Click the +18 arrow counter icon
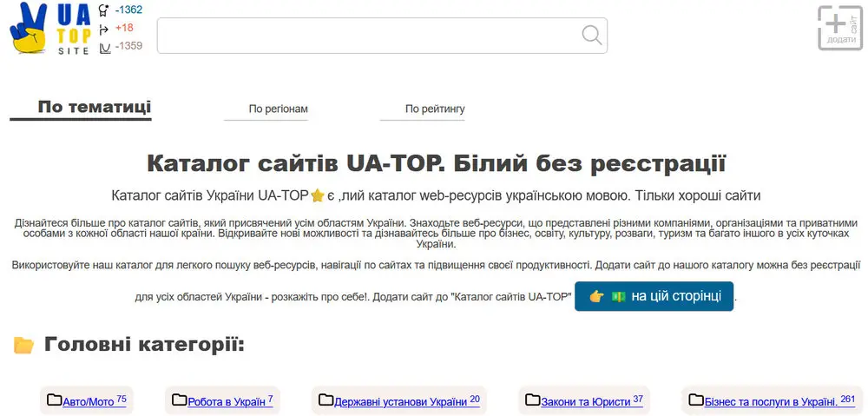Screen dimensions: 868x416 tap(103, 29)
